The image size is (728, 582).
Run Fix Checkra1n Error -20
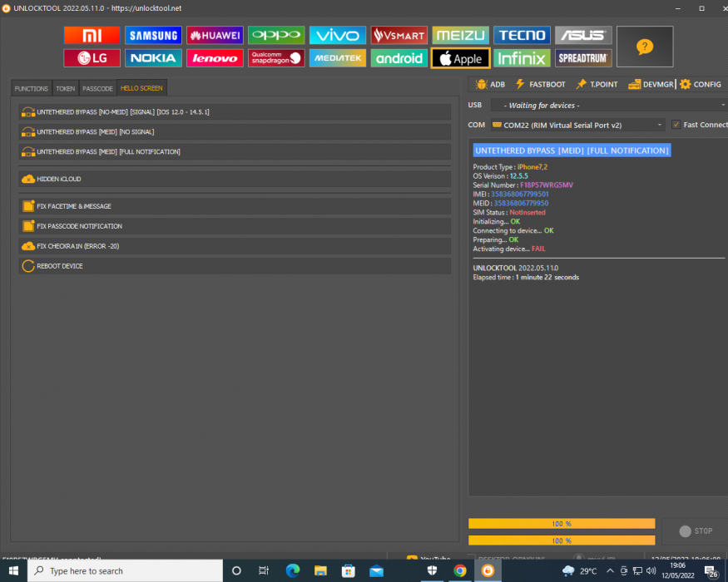click(x=235, y=246)
